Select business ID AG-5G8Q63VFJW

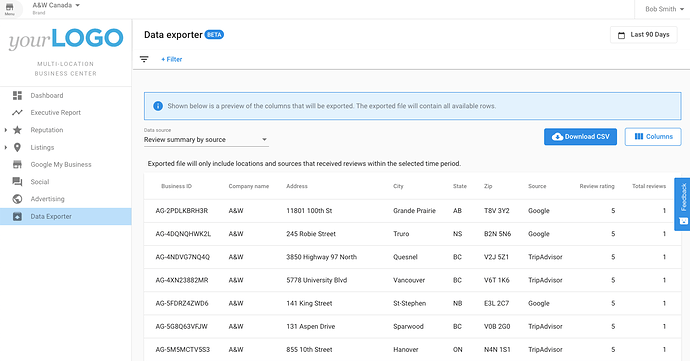coord(181,327)
